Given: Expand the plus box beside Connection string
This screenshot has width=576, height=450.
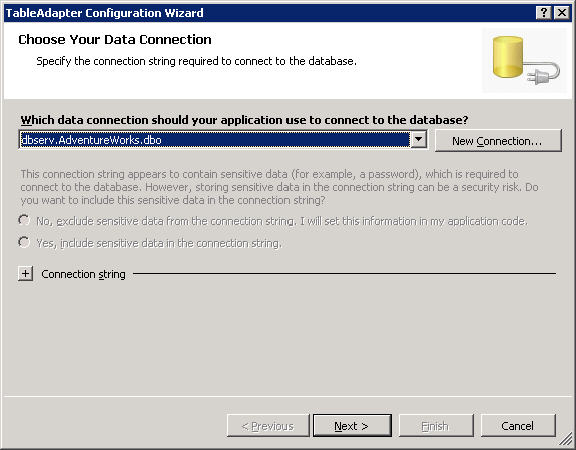Looking at the screenshot, I should 25,274.
